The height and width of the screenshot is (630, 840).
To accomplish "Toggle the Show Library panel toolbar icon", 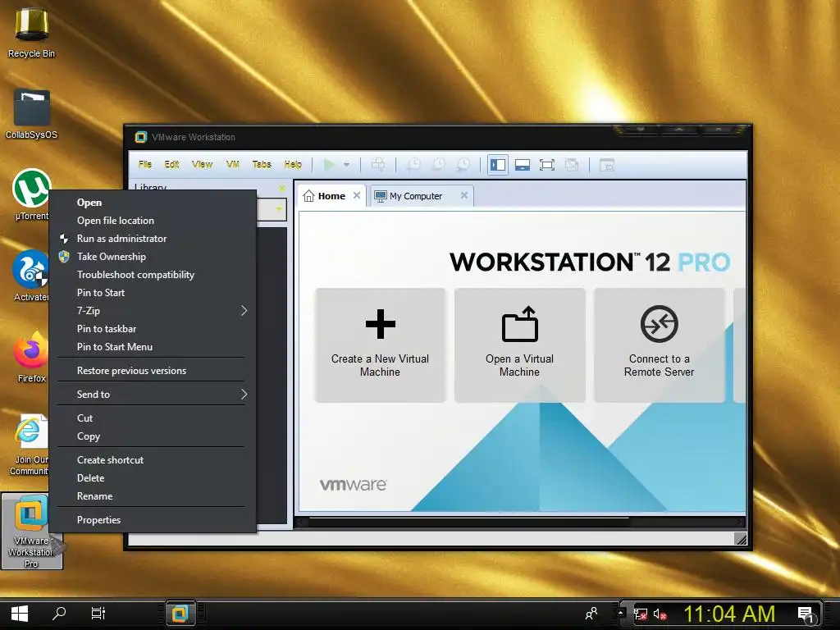I will (498, 164).
